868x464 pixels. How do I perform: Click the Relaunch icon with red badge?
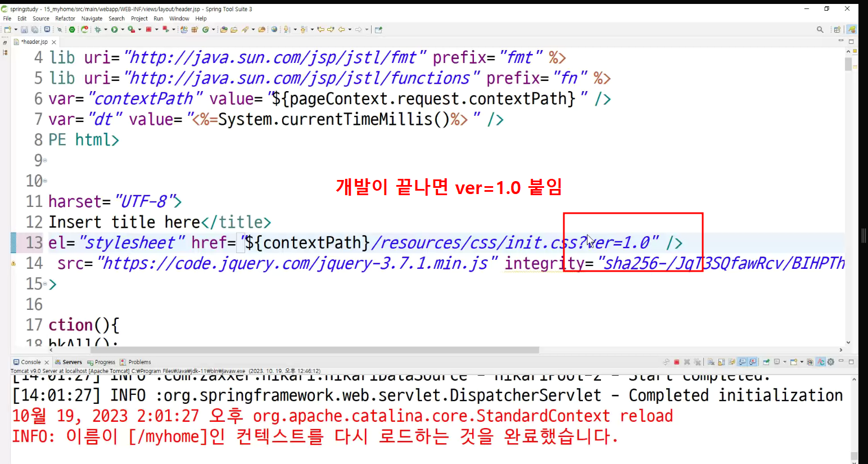pos(84,29)
